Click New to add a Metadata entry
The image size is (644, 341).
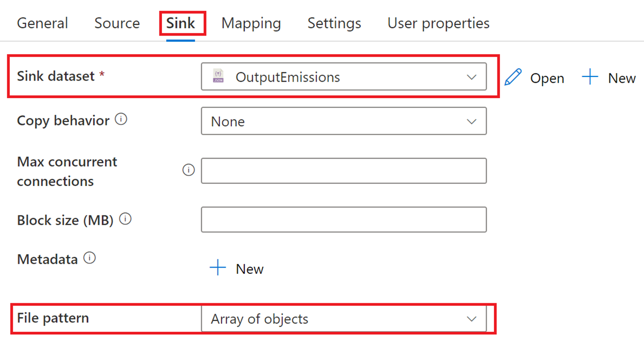250,269
